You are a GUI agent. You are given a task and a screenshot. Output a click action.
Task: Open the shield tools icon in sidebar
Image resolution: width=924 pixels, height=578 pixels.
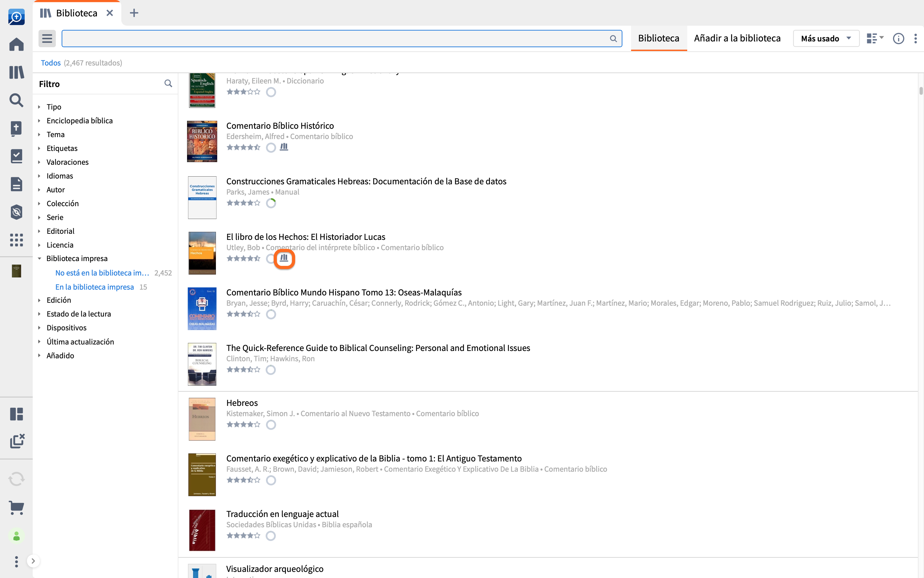[x=16, y=212]
